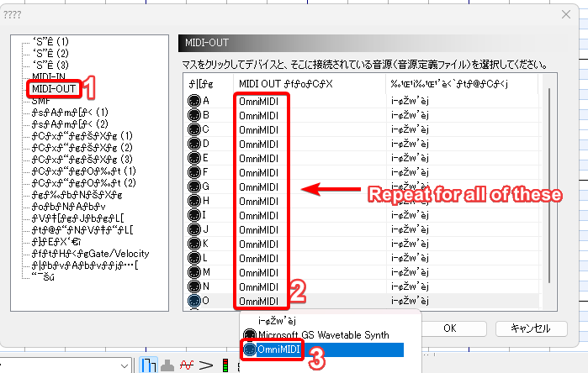Viewport: 588px width, 373px height.
Task: Click the Microsoft GS Wavetable Synth icon
Action: click(x=249, y=334)
